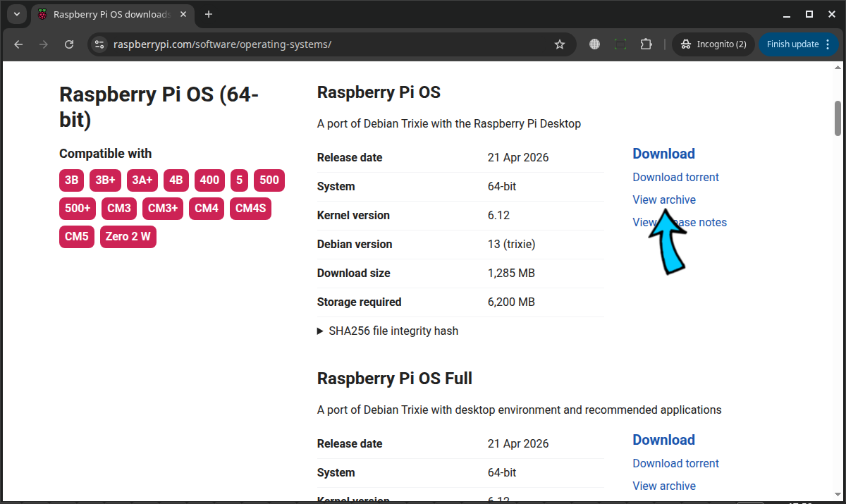Close the Raspberry Pi OS downloads tab

(183, 14)
